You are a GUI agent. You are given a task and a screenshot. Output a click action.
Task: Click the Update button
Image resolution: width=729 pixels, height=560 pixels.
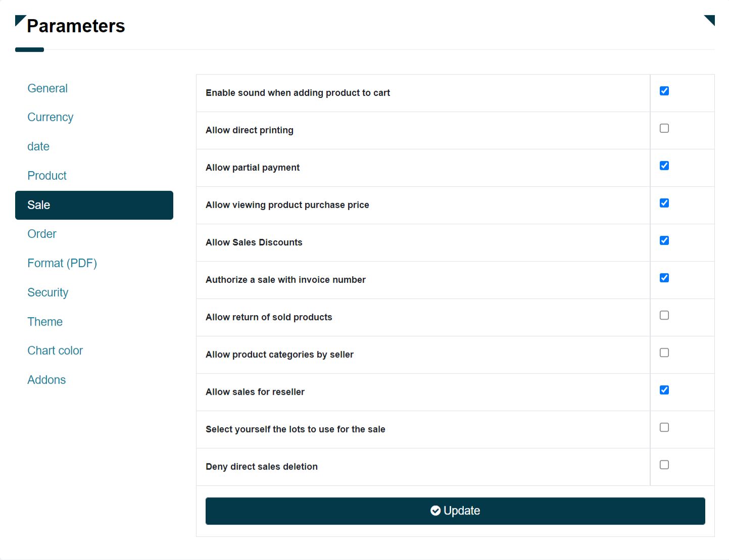(455, 511)
